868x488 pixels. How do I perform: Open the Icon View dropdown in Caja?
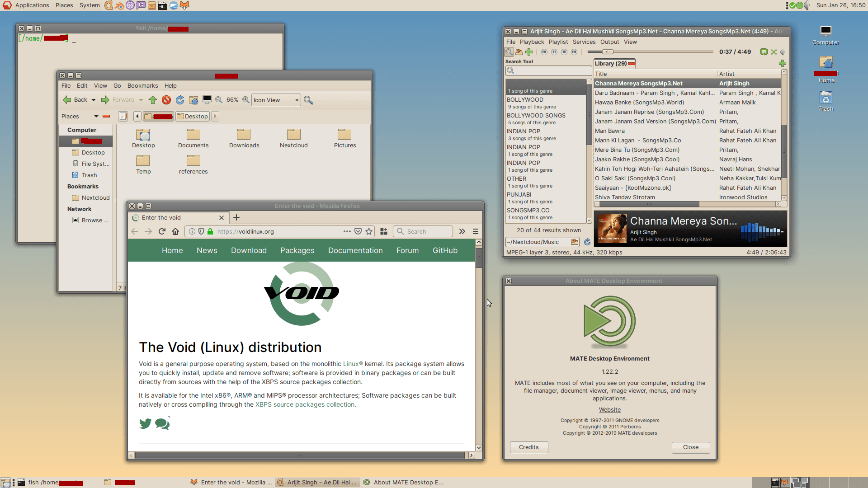tap(276, 100)
